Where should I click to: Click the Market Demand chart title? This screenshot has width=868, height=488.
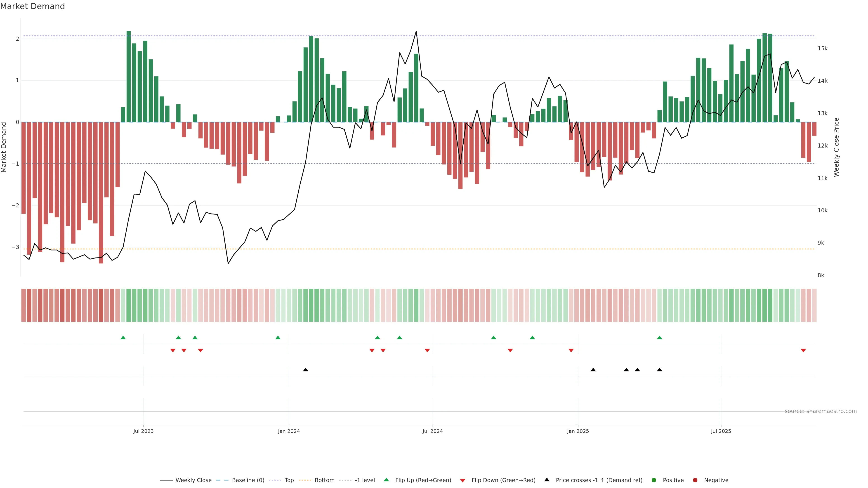pyautogui.click(x=32, y=6)
